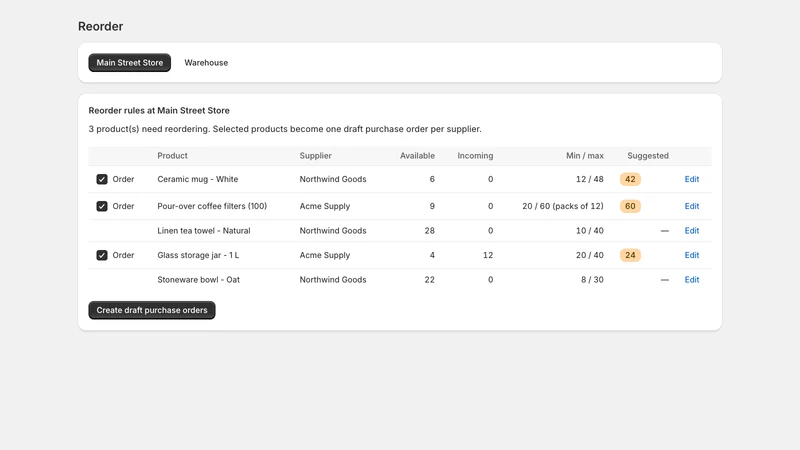
Task: Click Northwind Goods in Ceramic mug row
Action: (x=333, y=179)
